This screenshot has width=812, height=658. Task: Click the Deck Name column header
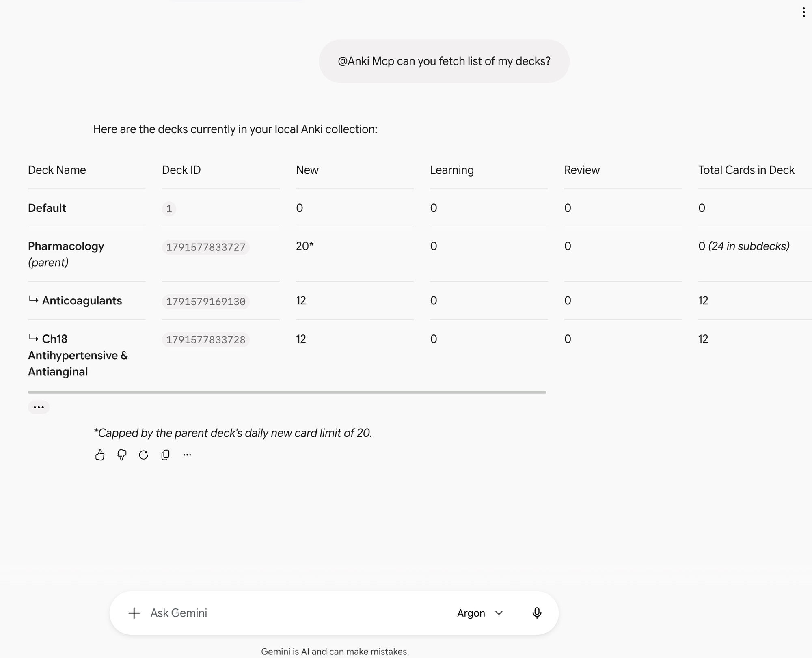[x=57, y=170]
